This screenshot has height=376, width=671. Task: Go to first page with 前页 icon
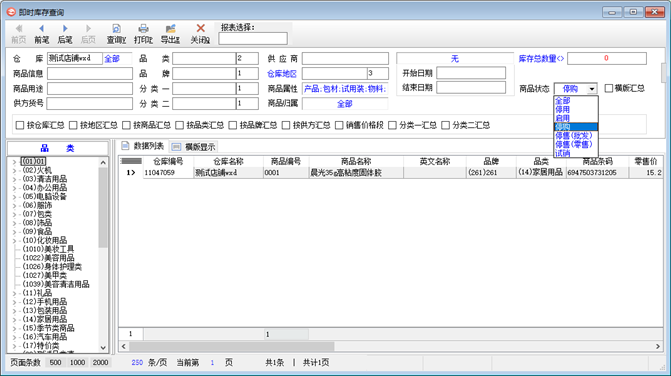coord(19,29)
